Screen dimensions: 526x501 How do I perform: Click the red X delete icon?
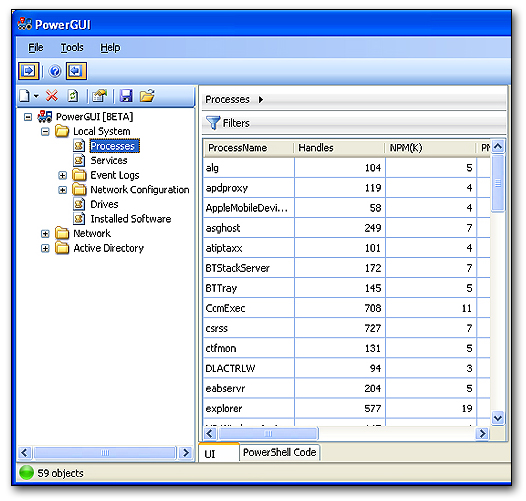tap(51, 96)
